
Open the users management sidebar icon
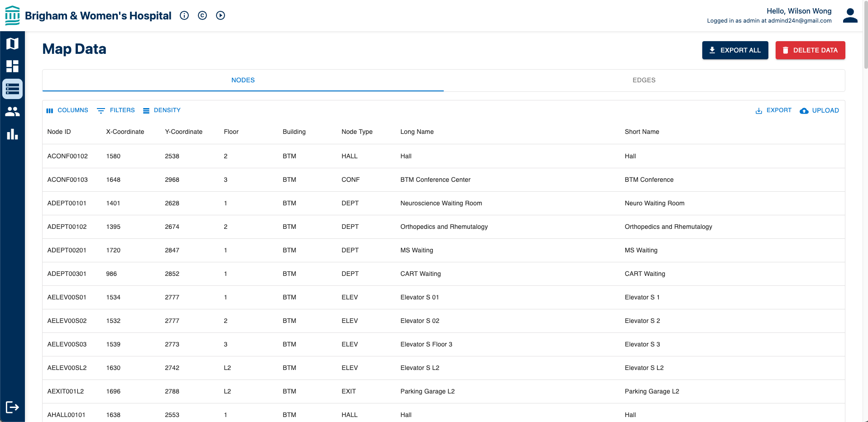click(x=12, y=111)
